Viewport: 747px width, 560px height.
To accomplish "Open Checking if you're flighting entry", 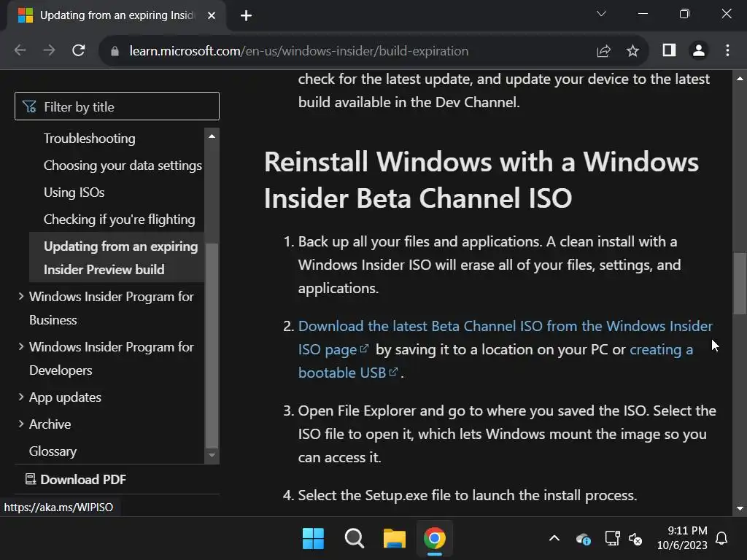I will [119, 219].
